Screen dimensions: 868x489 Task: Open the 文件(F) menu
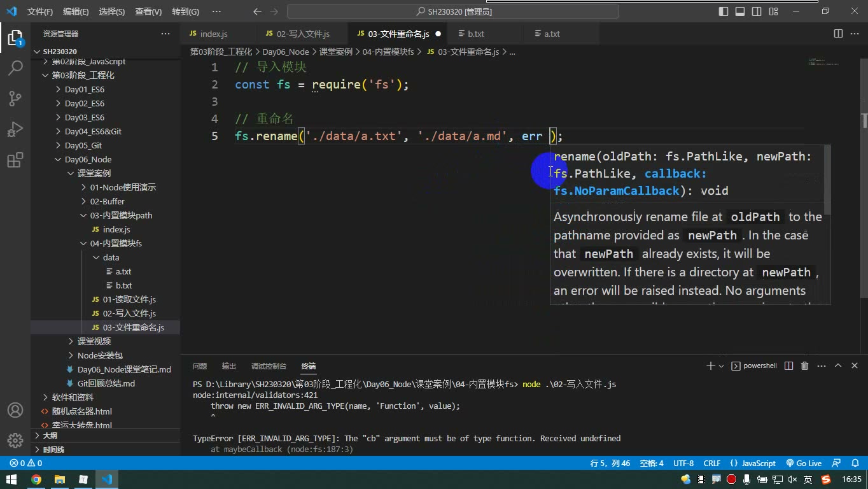click(x=40, y=11)
